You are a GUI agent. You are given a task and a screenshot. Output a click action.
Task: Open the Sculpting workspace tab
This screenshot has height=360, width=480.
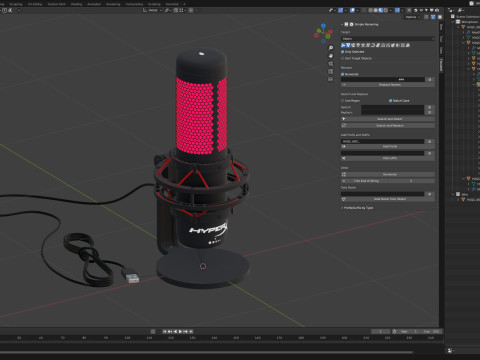tap(16, 4)
